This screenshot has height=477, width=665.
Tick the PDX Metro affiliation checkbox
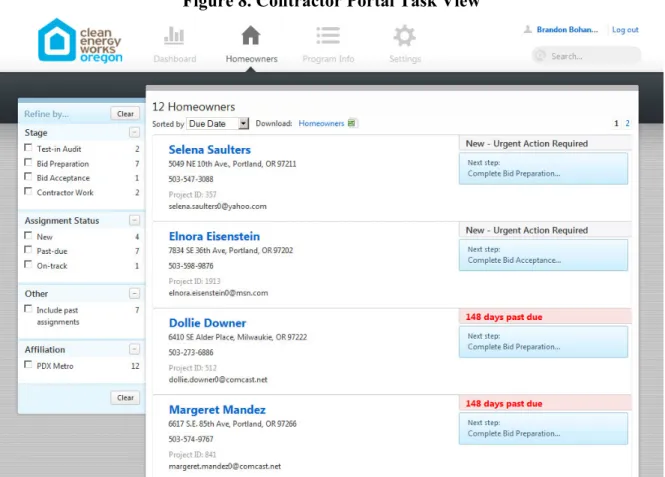coord(28,365)
